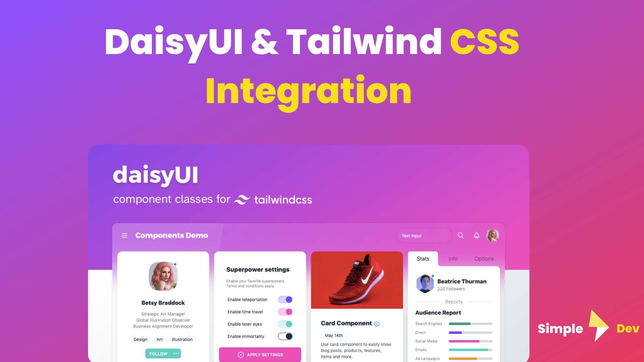Viewport: 644px width, 362px height.
Task: Click the Nike shoe card image
Action: click(357, 281)
